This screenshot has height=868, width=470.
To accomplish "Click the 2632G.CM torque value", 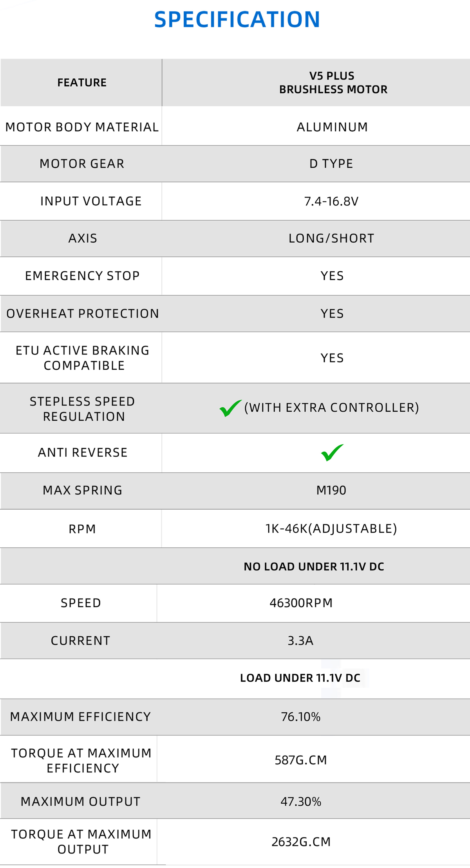I will tap(301, 842).
